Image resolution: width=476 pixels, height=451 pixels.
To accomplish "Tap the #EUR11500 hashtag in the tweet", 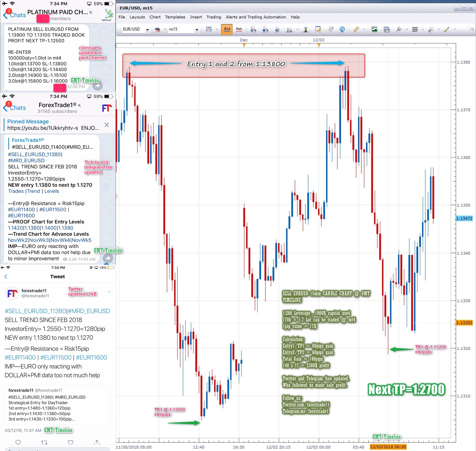I will tap(56, 357).
